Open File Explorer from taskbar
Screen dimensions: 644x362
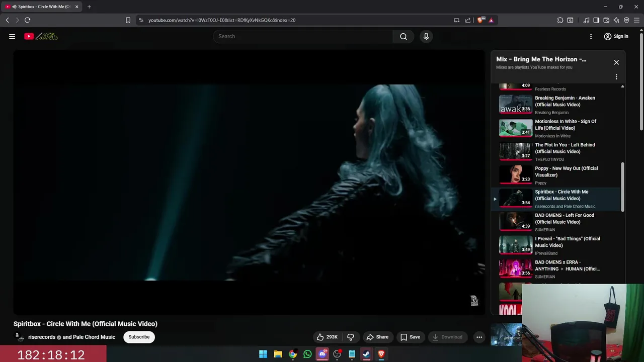point(278,354)
